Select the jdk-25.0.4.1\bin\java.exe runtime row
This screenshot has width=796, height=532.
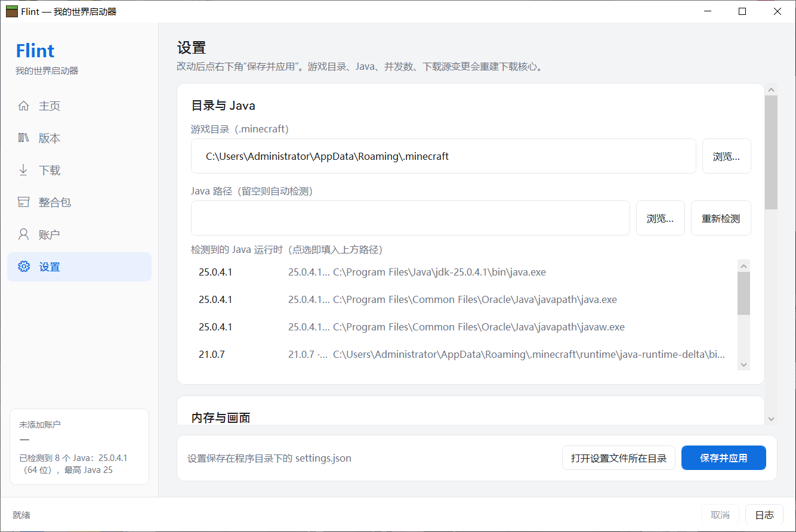click(x=464, y=272)
